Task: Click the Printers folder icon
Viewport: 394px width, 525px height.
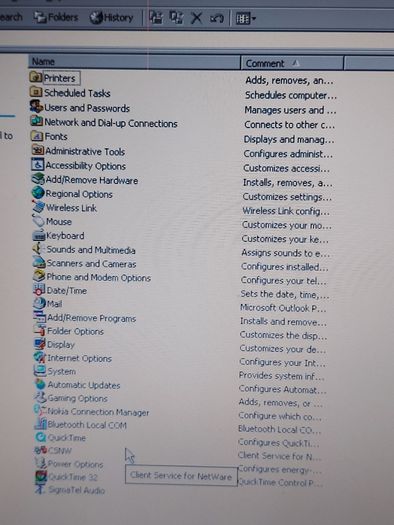Action: click(35, 77)
